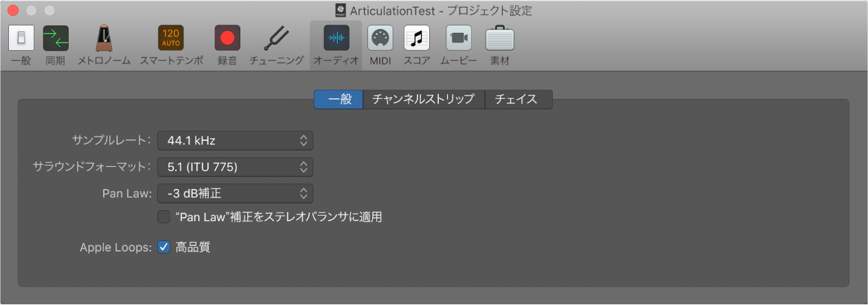Select the オーディオ waveform icon
The width and height of the screenshot is (868, 305).
point(336,38)
